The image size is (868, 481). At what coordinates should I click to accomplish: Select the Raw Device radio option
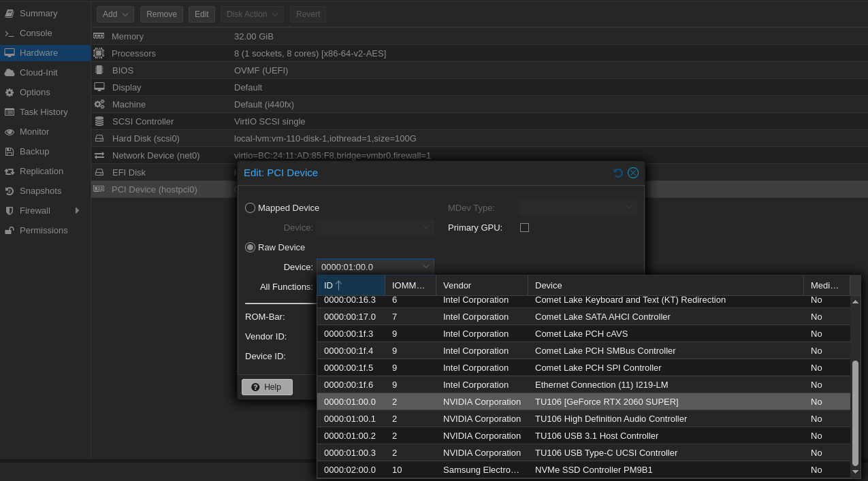[x=250, y=248]
